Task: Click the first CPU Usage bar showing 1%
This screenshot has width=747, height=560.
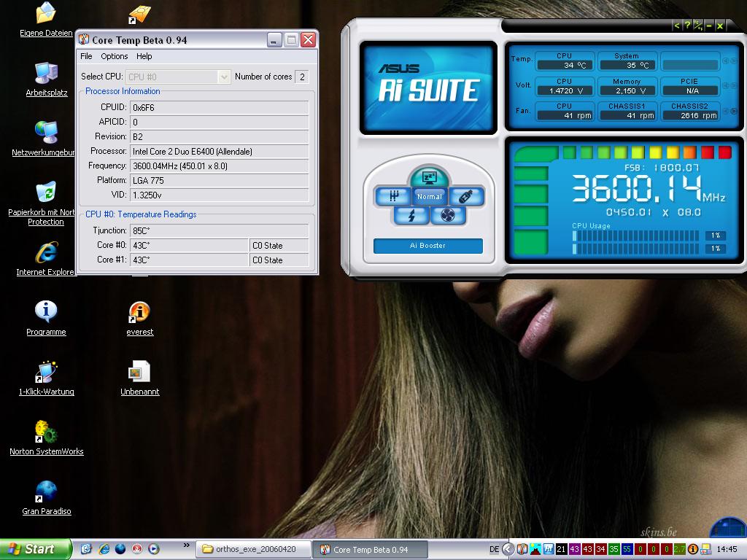Action: (636, 236)
